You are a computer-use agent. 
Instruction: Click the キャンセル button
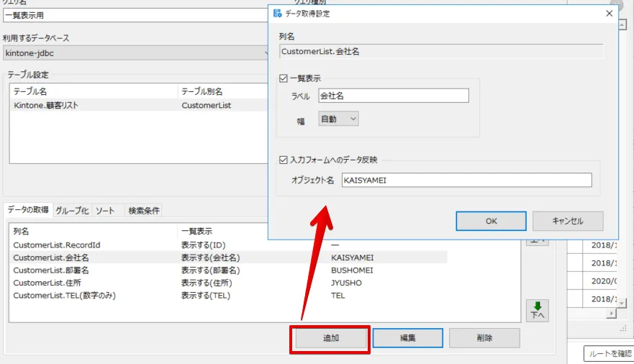point(568,221)
